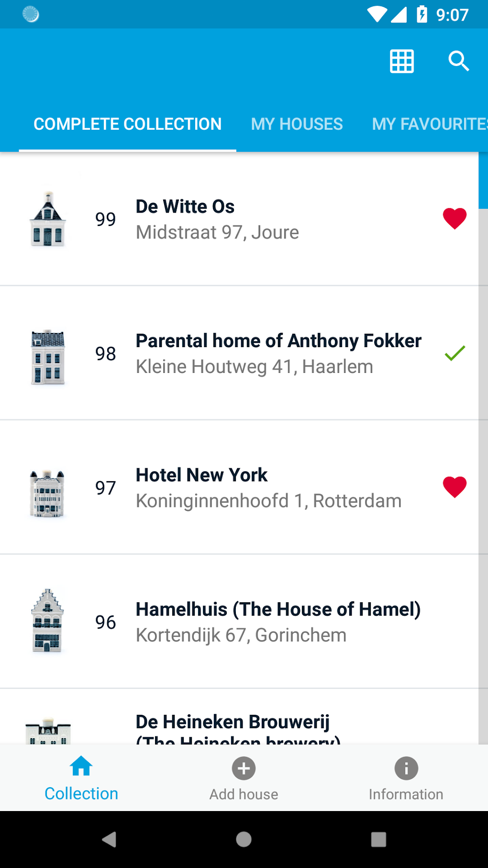Toggle the Hotel New York heart
The width and height of the screenshot is (488, 868).
tap(455, 487)
